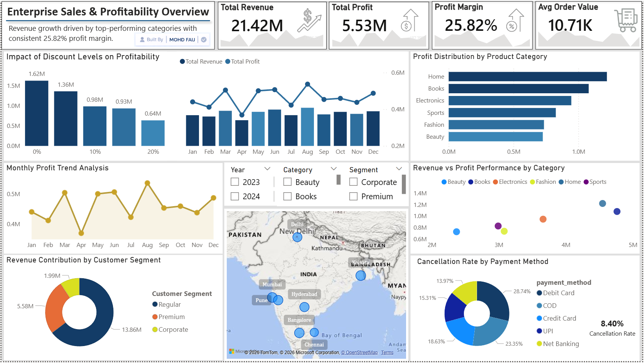
Task: Select the 0% discount revenue bar
Action: pyautogui.click(x=37, y=113)
